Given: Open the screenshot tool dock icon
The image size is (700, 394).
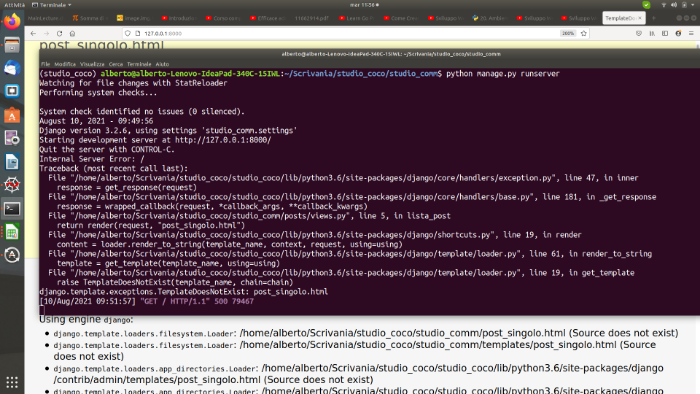Looking at the screenshot, I should pyautogui.click(x=12, y=91).
